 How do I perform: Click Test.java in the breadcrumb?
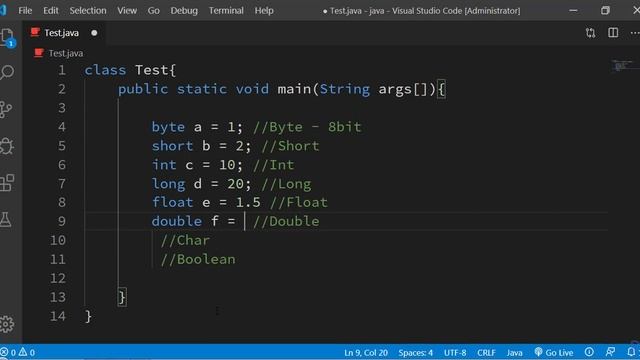coord(65,53)
